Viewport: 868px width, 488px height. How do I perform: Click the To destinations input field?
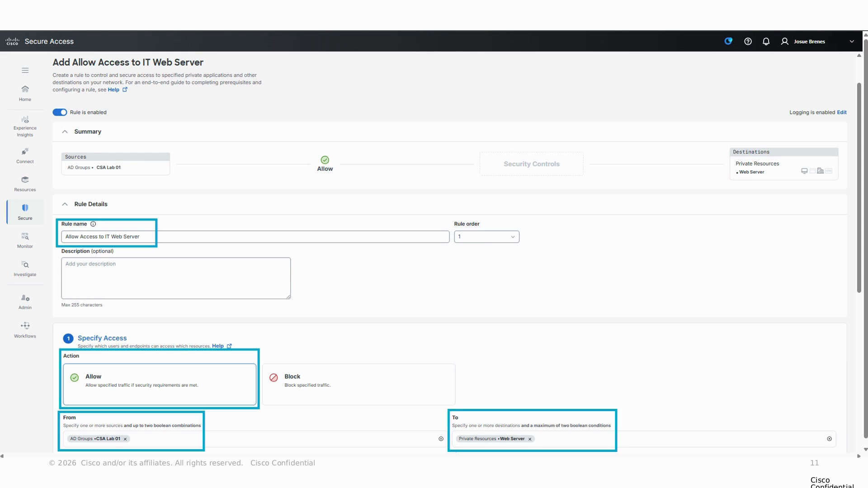tap(644, 439)
